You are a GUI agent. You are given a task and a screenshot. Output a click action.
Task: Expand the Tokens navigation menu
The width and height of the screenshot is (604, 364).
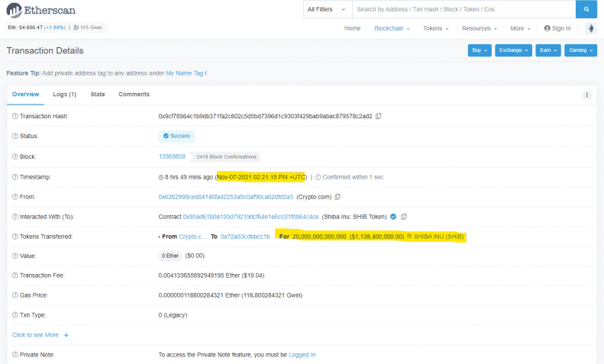point(435,28)
